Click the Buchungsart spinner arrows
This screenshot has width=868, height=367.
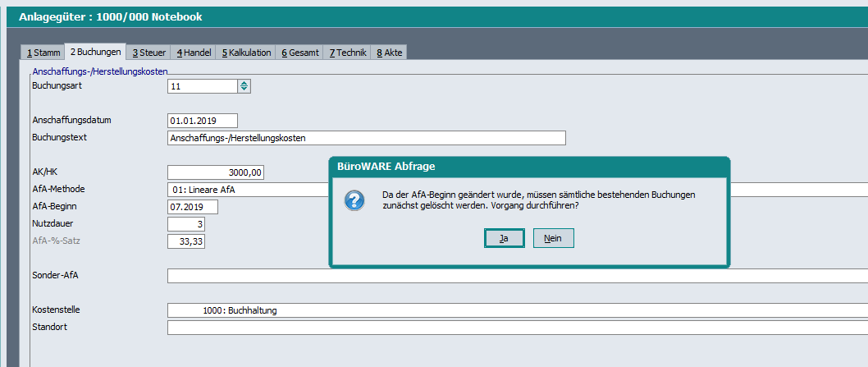[x=244, y=86]
